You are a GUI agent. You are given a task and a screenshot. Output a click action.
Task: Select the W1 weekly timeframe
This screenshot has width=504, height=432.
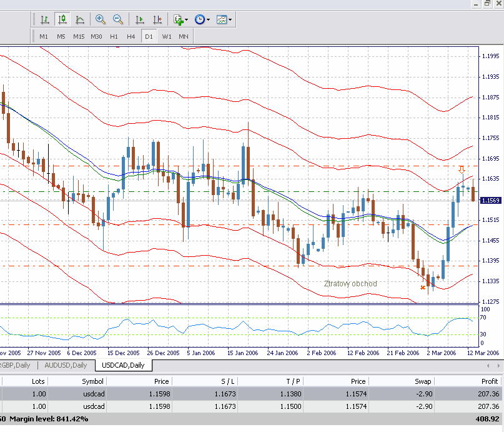(x=167, y=36)
